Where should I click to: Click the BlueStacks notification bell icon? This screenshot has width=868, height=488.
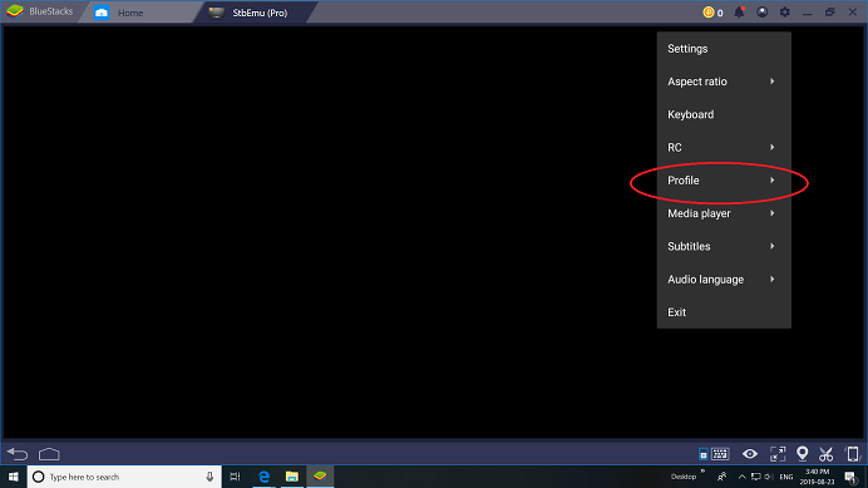[x=739, y=13]
